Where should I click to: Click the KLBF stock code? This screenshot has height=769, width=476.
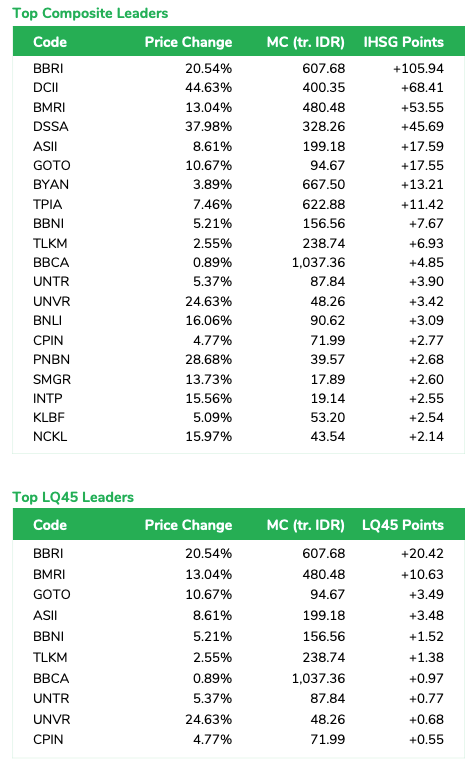click(49, 417)
